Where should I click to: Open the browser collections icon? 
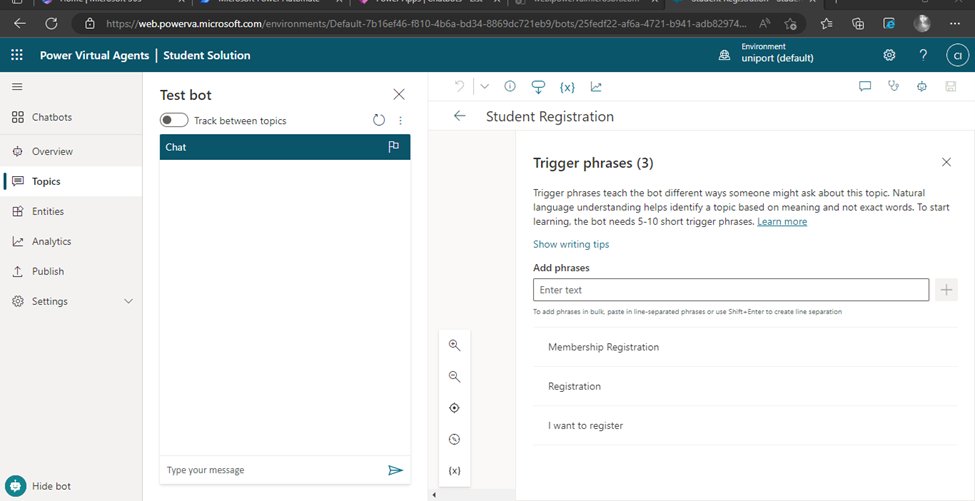click(x=858, y=24)
